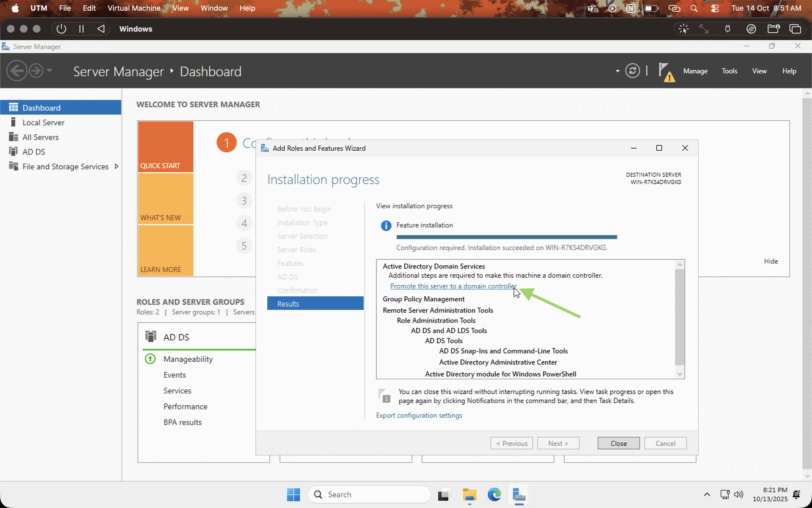812x508 pixels.
Task: Open Microsoft Edge from the taskbar
Action: [x=494, y=494]
